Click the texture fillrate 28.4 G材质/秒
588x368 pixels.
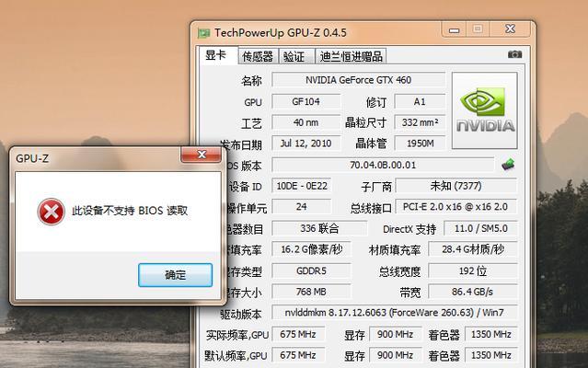[x=472, y=249]
